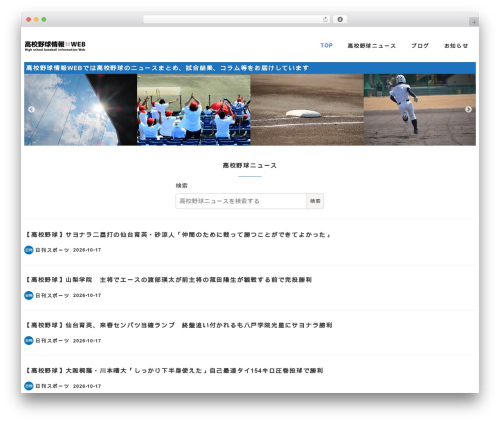Click the browser address bar
The image size is (500, 423).
point(237,19)
